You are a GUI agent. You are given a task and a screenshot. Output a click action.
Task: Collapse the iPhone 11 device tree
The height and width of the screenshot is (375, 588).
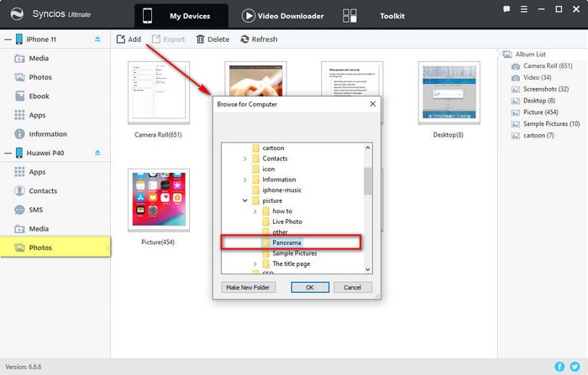pyautogui.click(x=8, y=39)
